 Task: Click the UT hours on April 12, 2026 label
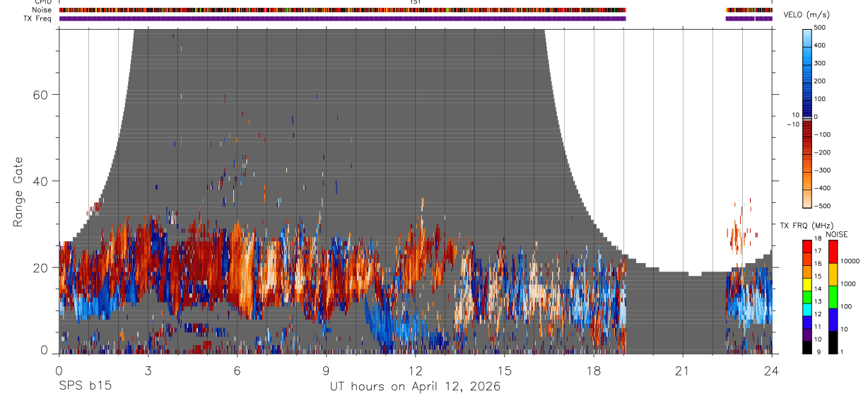tap(415, 387)
